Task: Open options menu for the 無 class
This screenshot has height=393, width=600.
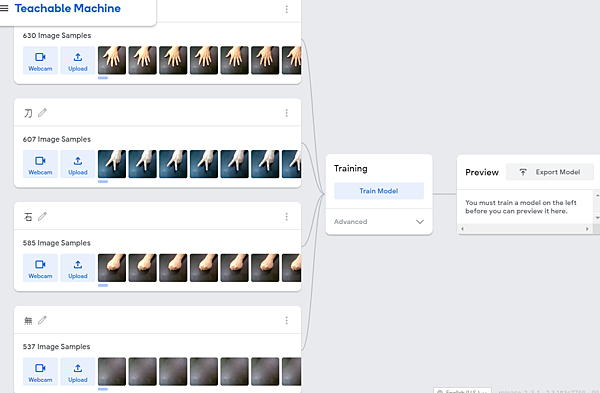Action: [x=287, y=320]
